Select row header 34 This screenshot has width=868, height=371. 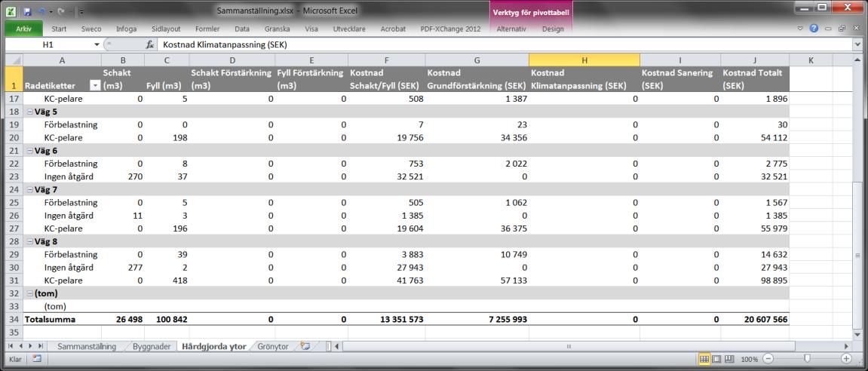click(14, 320)
